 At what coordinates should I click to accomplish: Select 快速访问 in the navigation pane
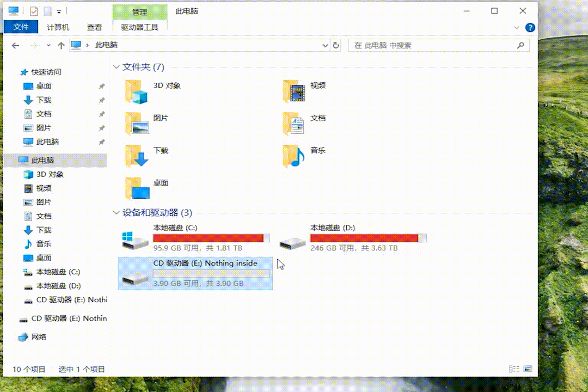46,72
